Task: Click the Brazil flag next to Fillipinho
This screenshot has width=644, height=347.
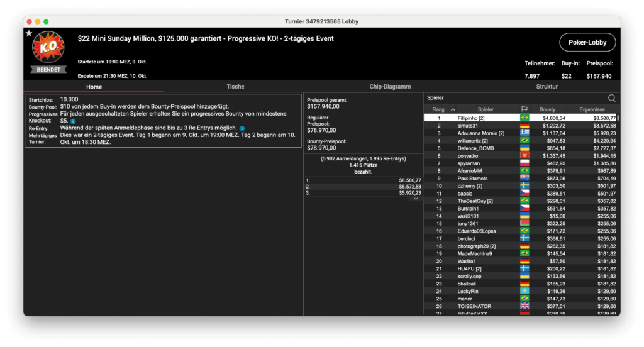Action: (524, 118)
